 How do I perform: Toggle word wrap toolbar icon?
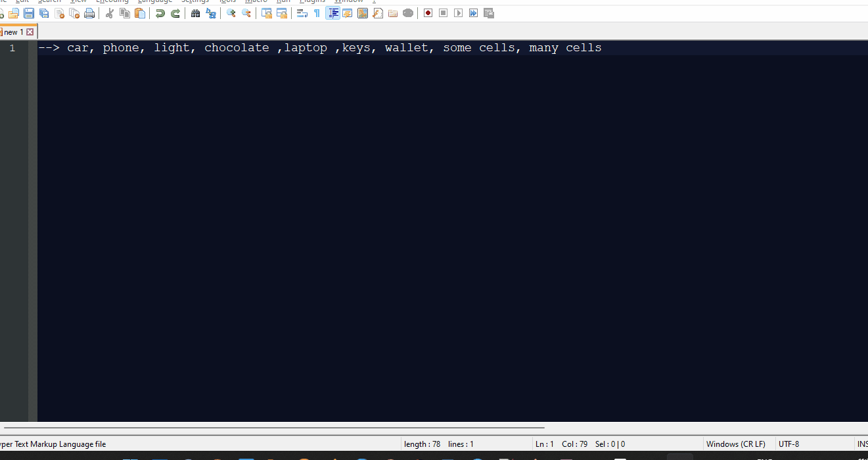pyautogui.click(x=302, y=13)
